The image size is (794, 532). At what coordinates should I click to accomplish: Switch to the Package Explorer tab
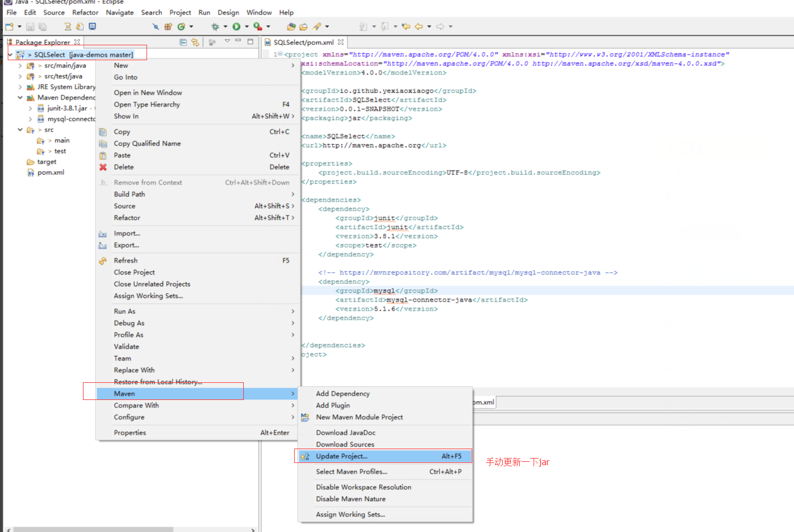tap(43, 42)
